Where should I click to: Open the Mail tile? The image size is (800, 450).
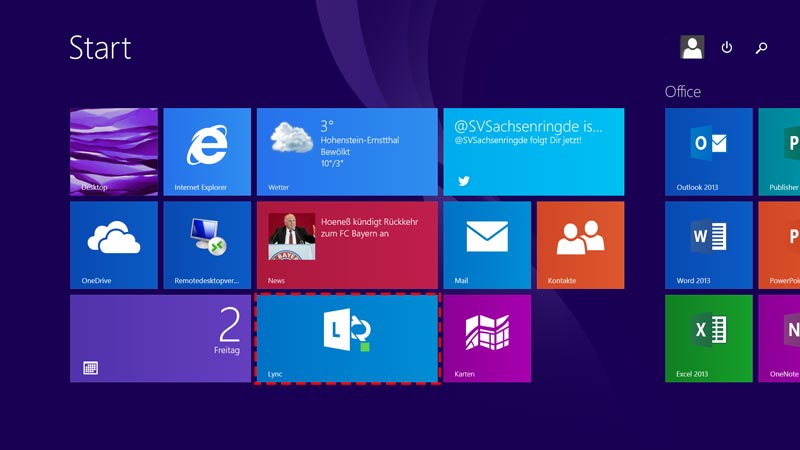pyautogui.click(x=487, y=245)
